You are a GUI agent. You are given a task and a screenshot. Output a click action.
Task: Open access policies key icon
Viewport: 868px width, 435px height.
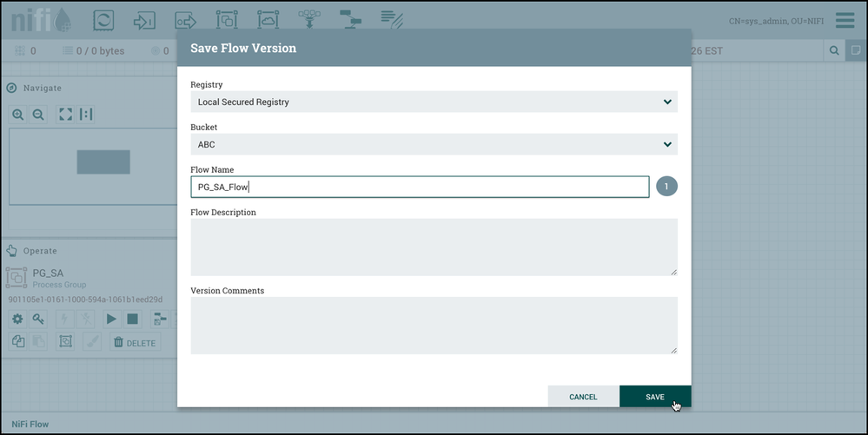38,319
